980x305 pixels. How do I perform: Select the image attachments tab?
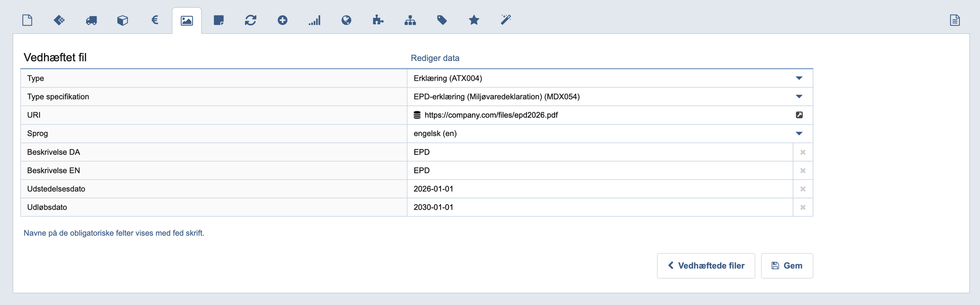pyautogui.click(x=187, y=20)
